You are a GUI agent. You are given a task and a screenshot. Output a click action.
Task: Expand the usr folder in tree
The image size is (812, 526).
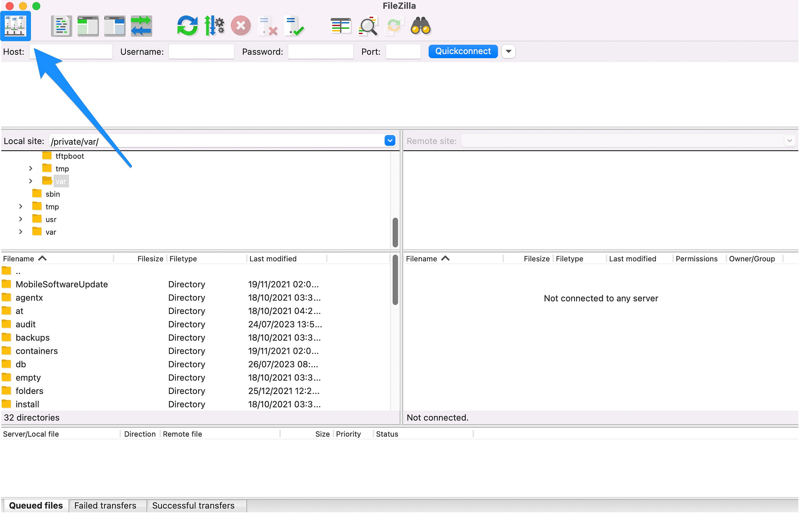coord(20,219)
